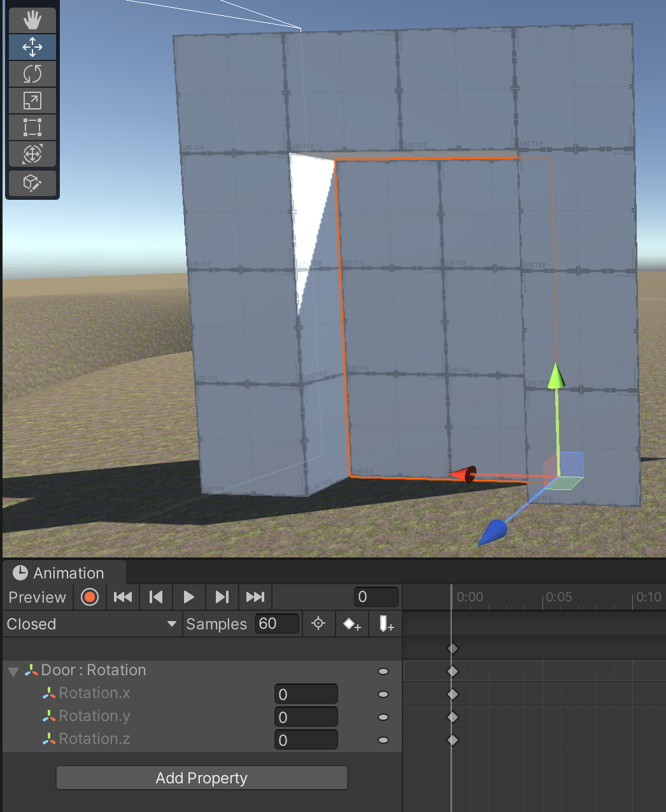Select the Rotation.y keyframe diamond

coord(453,717)
